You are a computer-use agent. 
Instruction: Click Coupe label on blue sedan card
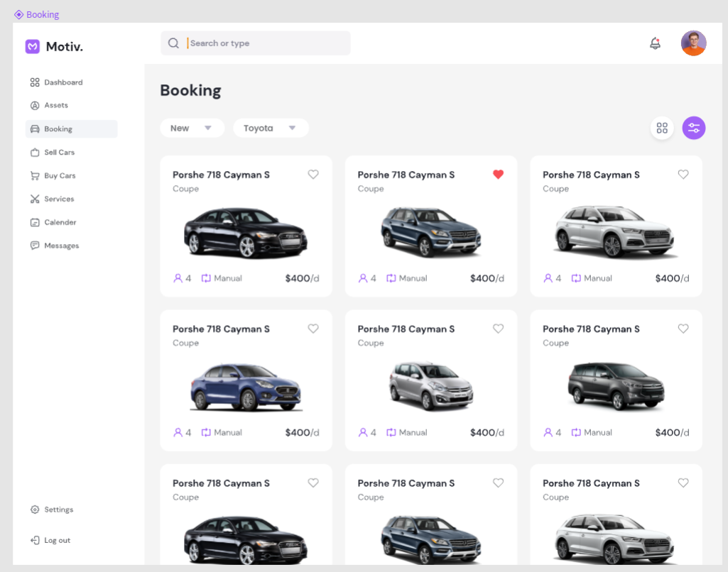(185, 343)
